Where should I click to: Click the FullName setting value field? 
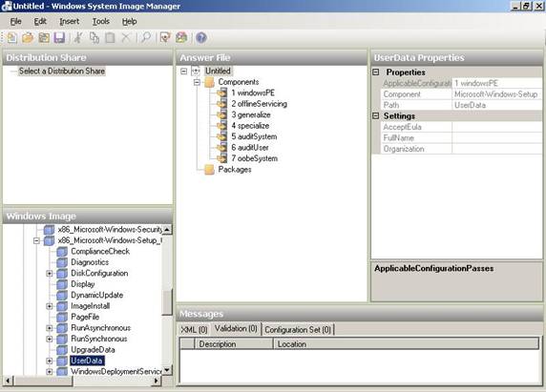[497, 138]
